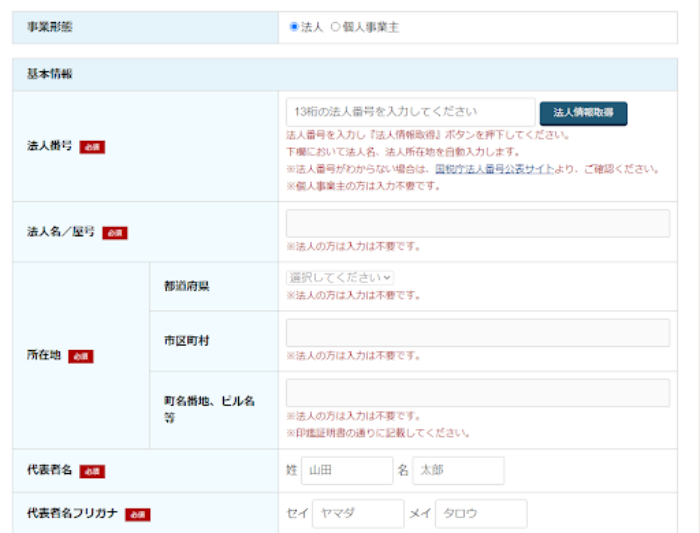Click the 基本情報 section header
Viewport: 700px width, 533px height.
click(49, 75)
